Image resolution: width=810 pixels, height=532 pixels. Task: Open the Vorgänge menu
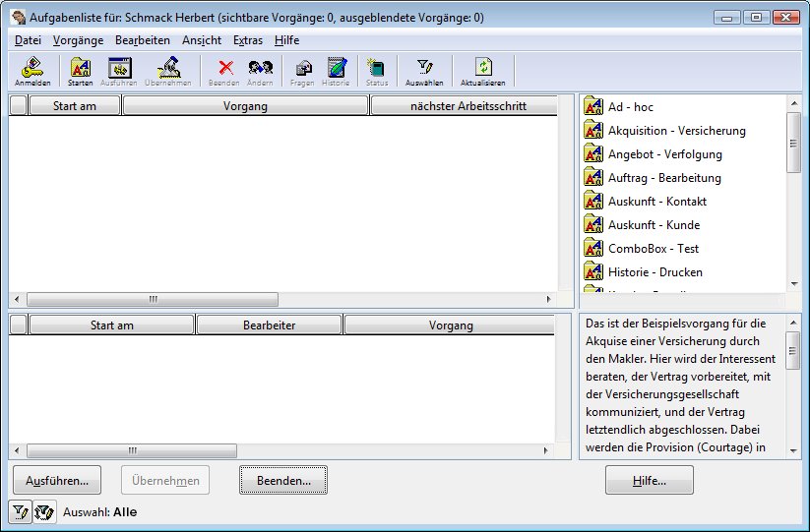click(78, 40)
